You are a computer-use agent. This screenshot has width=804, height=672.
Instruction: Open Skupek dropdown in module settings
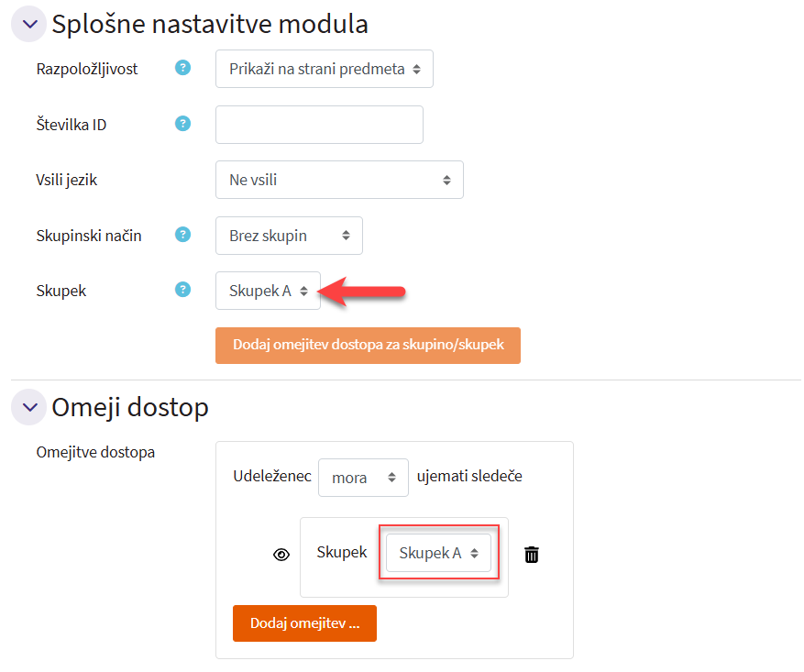268,291
